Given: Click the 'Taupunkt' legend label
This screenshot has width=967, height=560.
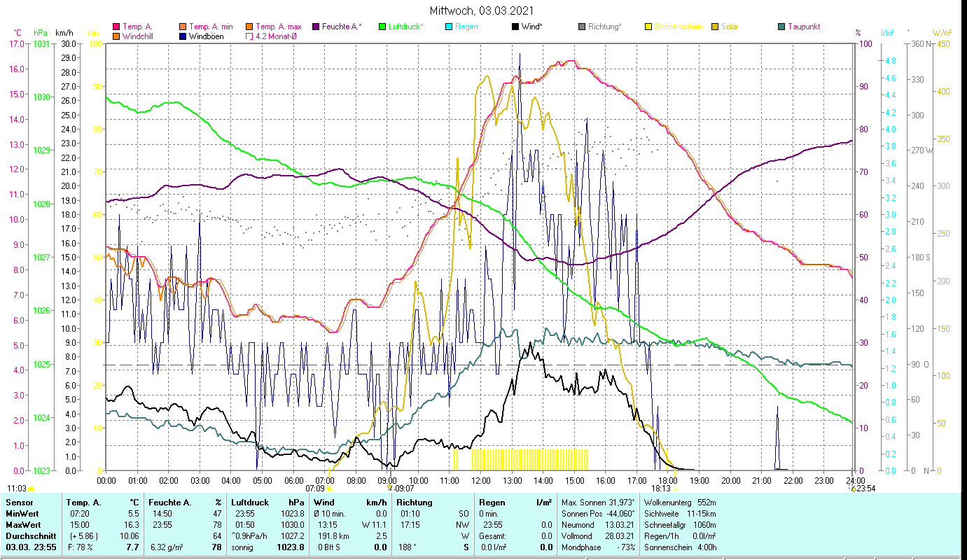Looking at the screenshot, I should click(804, 27).
